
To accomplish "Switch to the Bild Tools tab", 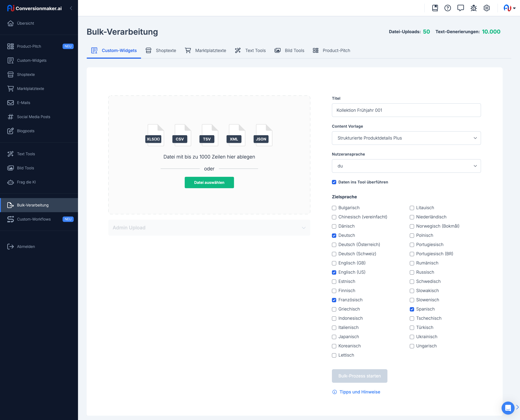I will tap(289, 50).
